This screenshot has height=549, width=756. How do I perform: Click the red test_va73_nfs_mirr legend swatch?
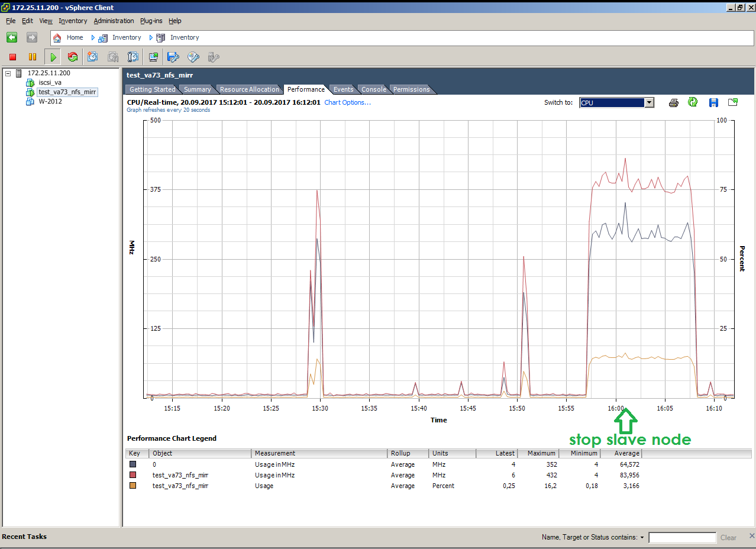(x=133, y=475)
